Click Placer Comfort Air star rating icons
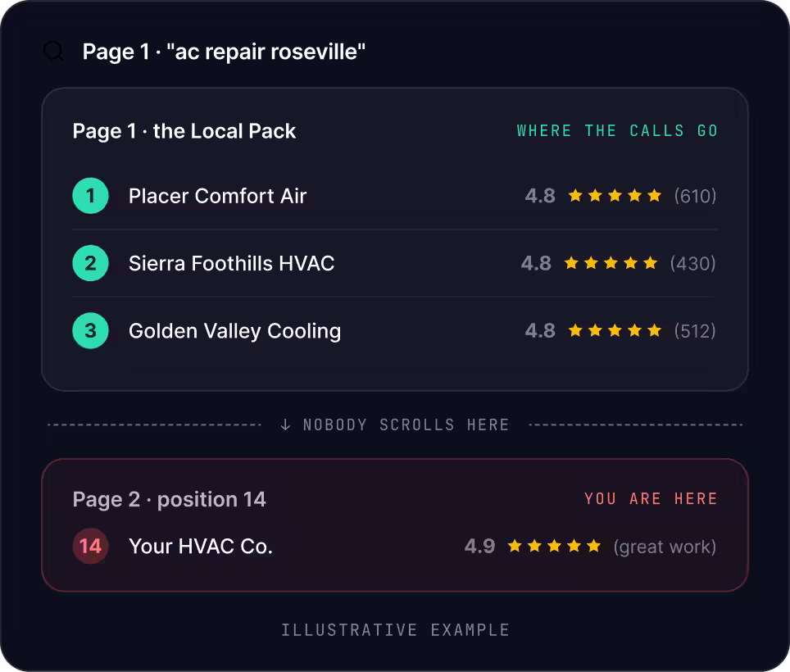The width and height of the screenshot is (790, 672). pos(615,196)
